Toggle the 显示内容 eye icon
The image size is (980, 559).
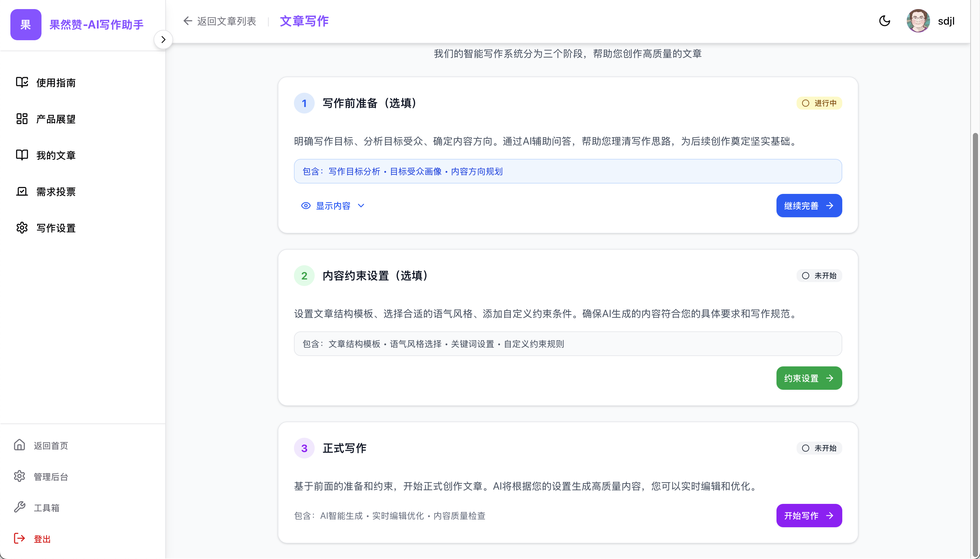tap(306, 206)
